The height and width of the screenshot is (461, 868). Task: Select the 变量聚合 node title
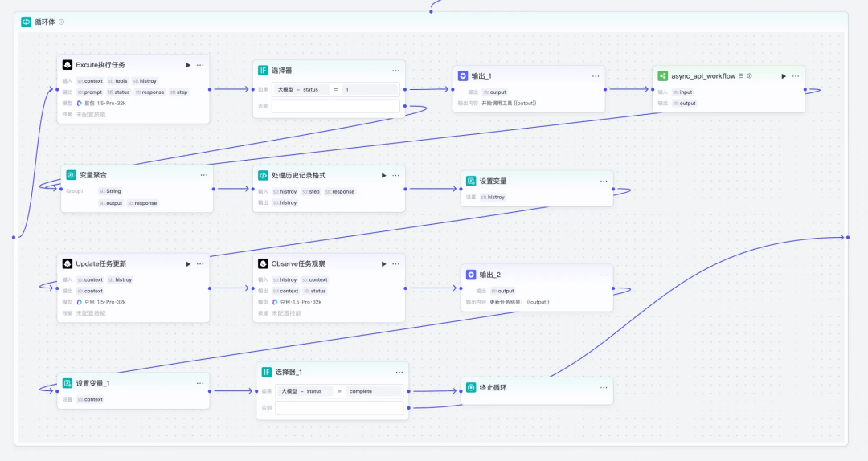pyautogui.click(x=93, y=175)
